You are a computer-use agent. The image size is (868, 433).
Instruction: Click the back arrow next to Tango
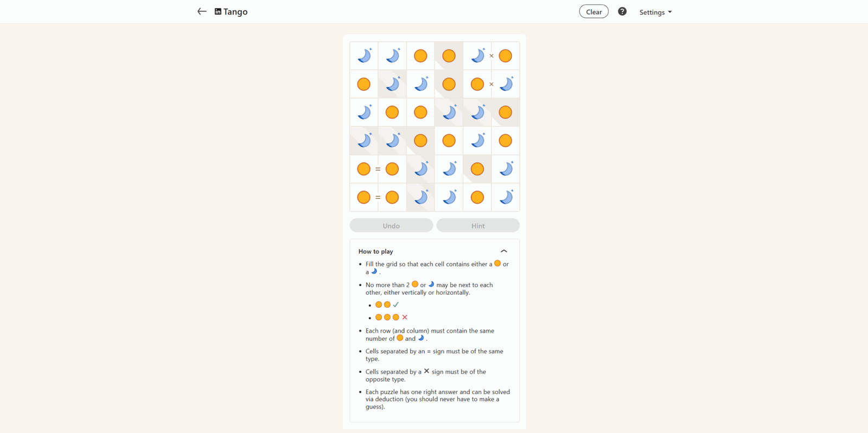point(202,11)
